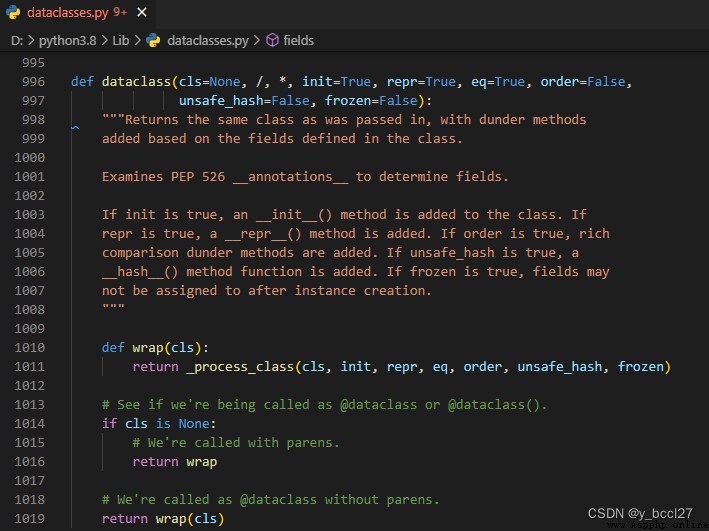Click line number 1019 in the gutter
The height and width of the screenshot is (531, 709).
[30, 519]
